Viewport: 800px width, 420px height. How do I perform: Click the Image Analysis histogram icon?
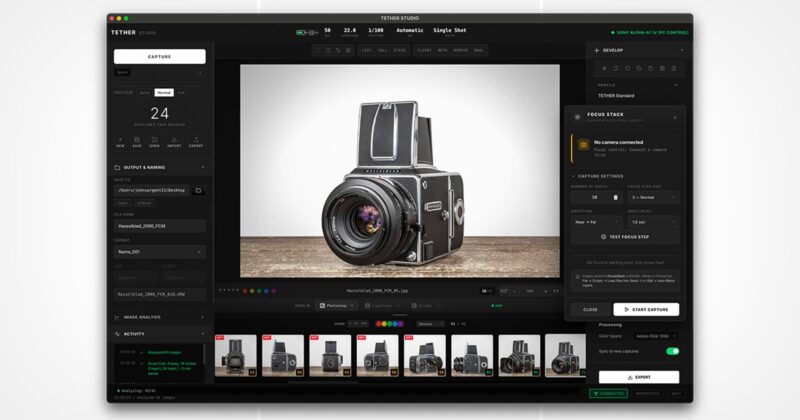(117, 317)
